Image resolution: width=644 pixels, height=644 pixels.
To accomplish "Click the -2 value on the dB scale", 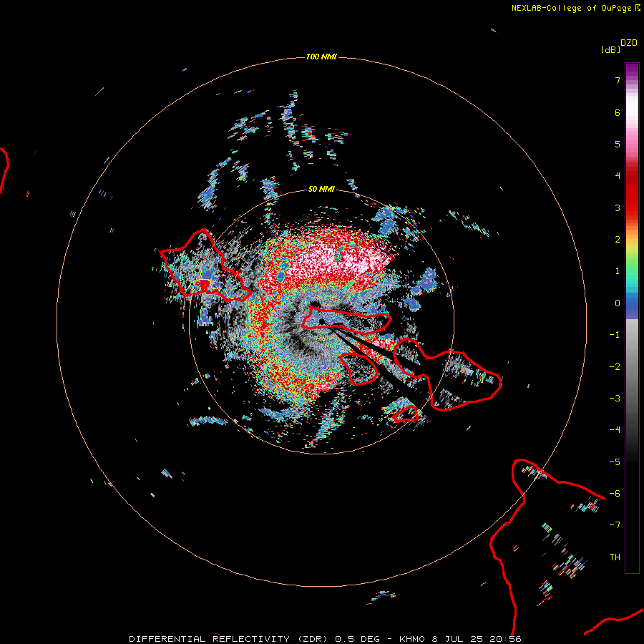I will pos(615,367).
